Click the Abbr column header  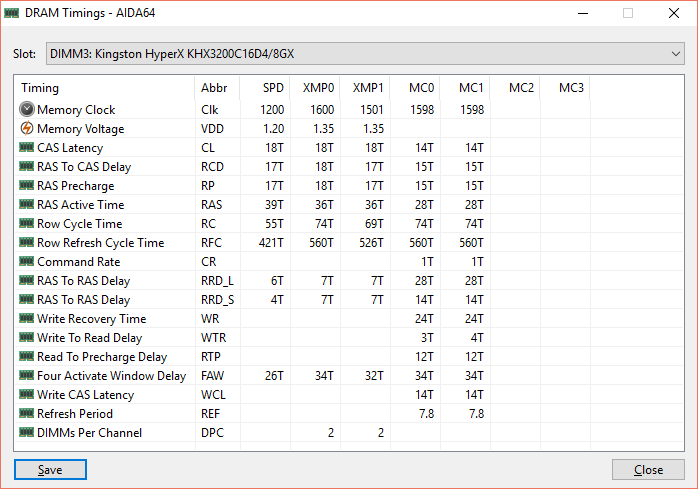click(x=214, y=88)
